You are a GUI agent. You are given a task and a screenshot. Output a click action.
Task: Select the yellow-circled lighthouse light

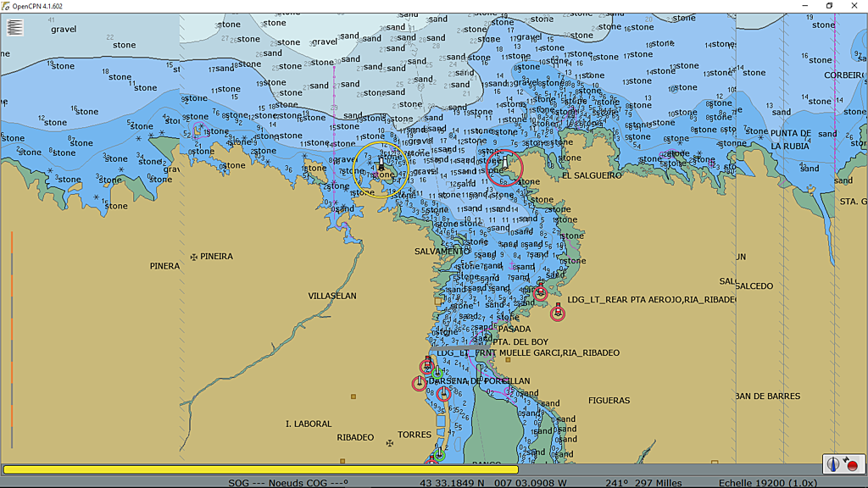[x=381, y=167]
